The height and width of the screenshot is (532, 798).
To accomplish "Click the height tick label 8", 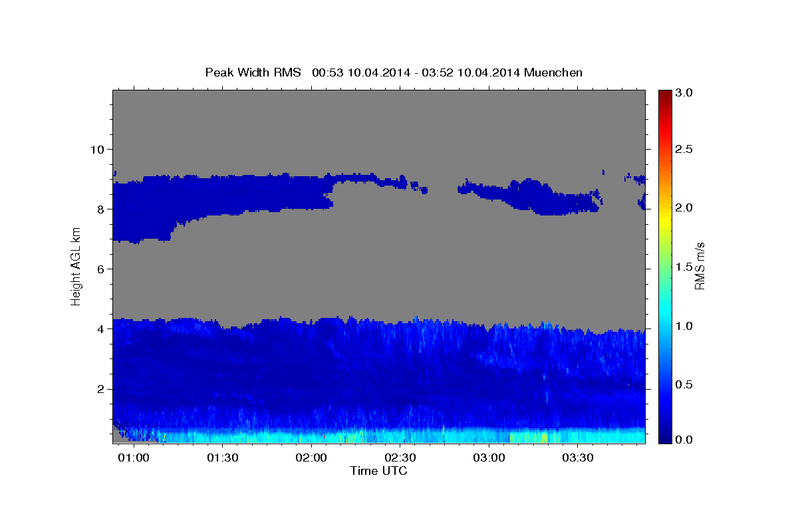I will [x=100, y=209].
